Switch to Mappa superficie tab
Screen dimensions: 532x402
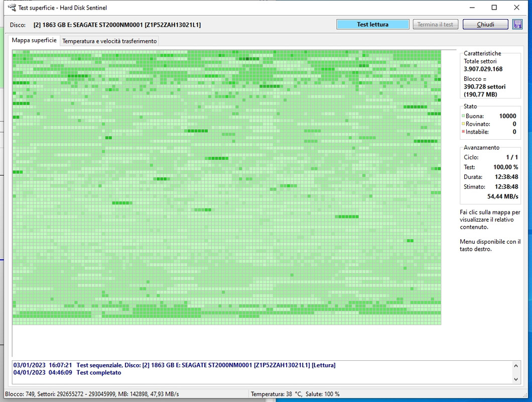(x=34, y=40)
